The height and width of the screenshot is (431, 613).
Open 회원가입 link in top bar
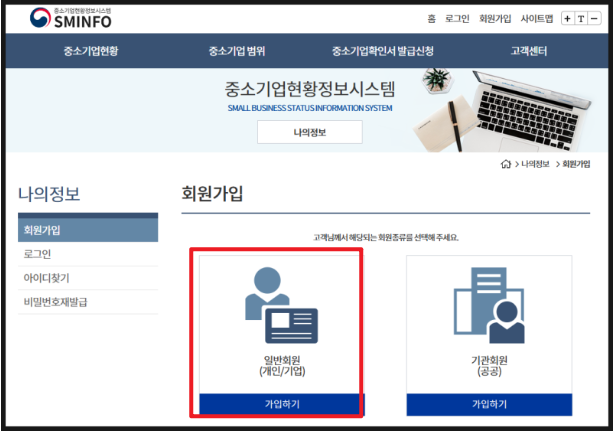[495, 18]
